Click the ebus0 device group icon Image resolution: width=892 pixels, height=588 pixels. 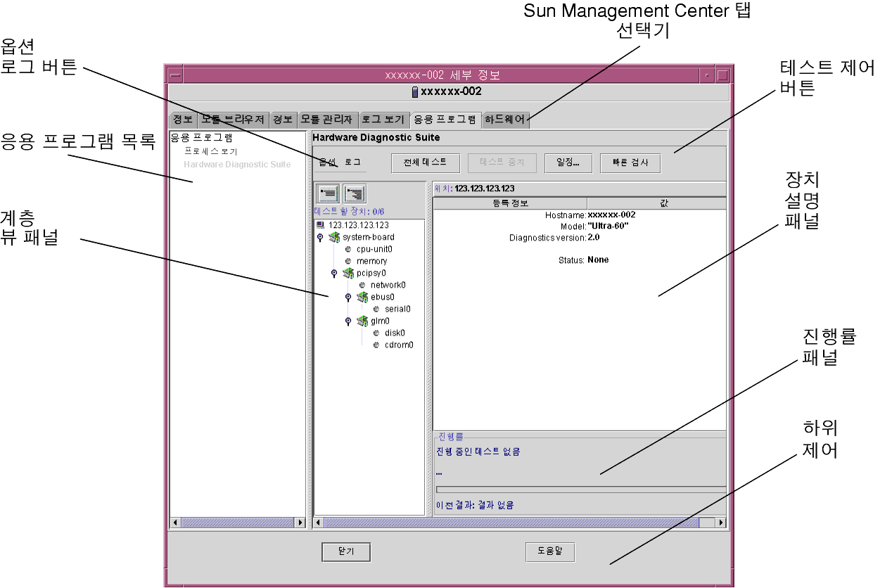pos(362,297)
